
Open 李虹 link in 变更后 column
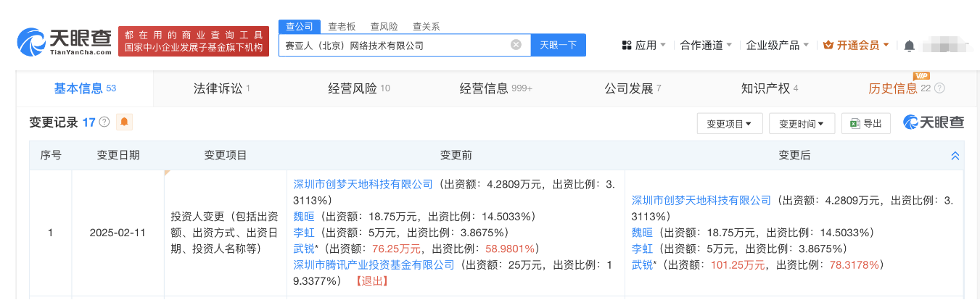[x=642, y=249]
